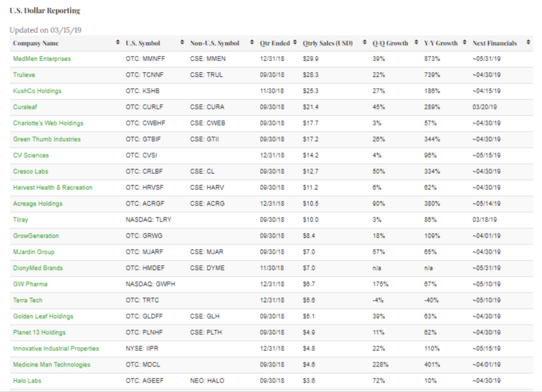This screenshot has height=392, width=542.
Task: Sort by Qtr Ended column arrows
Action: (295, 42)
